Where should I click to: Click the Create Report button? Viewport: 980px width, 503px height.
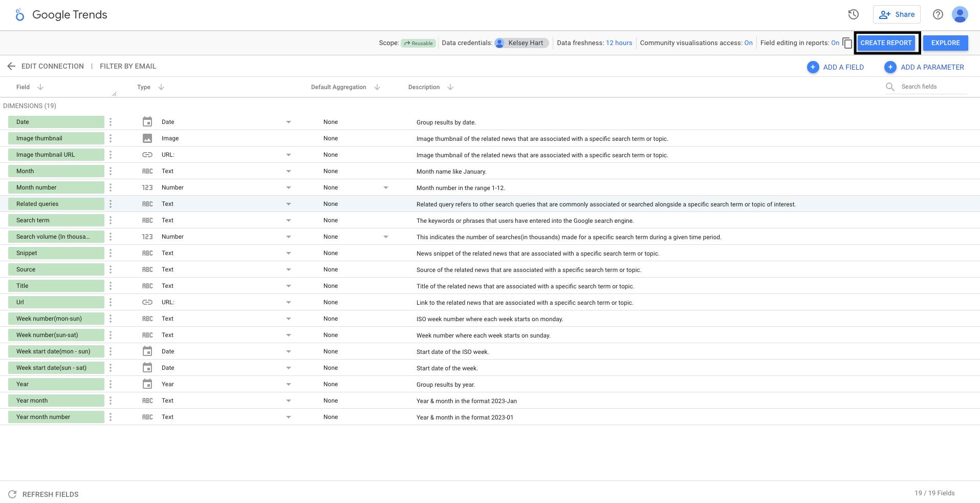pos(886,43)
